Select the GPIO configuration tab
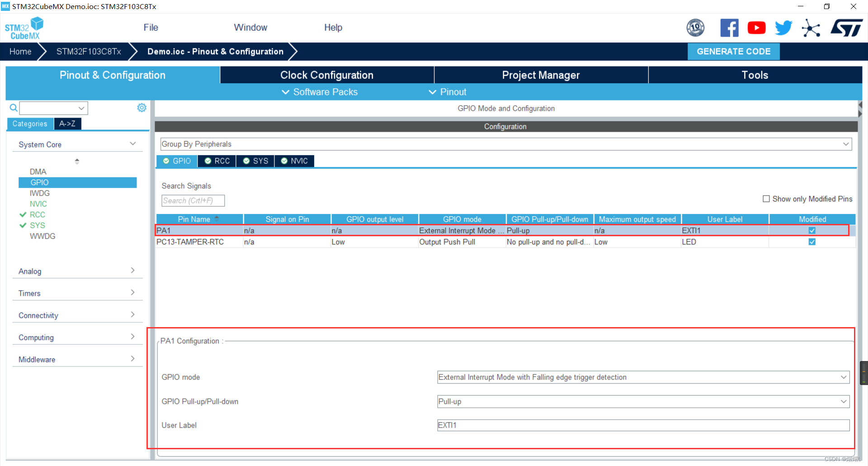The image size is (868, 466). [177, 161]
